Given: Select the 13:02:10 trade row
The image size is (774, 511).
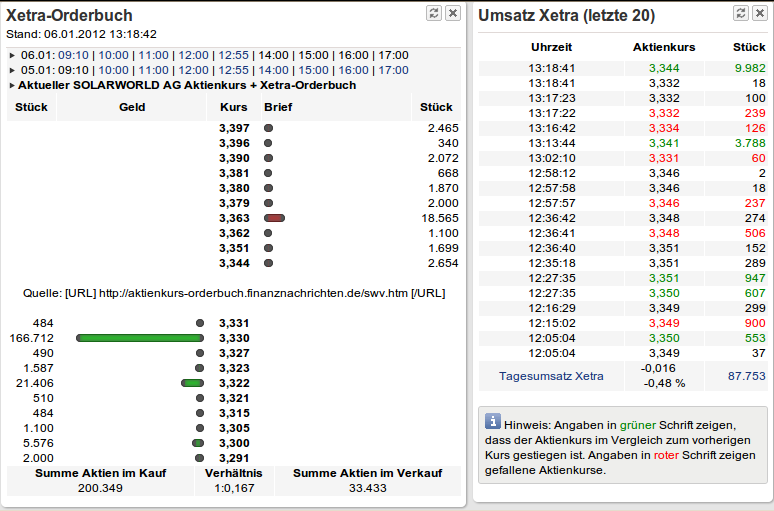Looking at the screenshot, I should tap(622, 158).
